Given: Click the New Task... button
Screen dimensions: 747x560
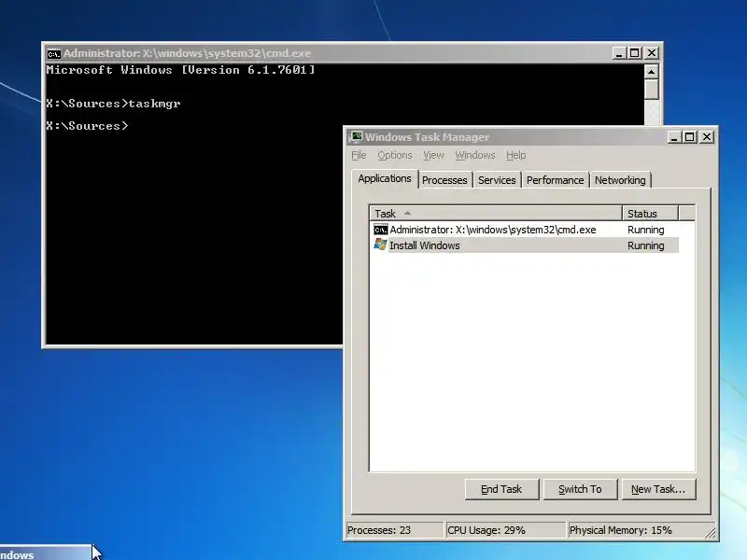Looking at the screenshot, I should 658,489.
